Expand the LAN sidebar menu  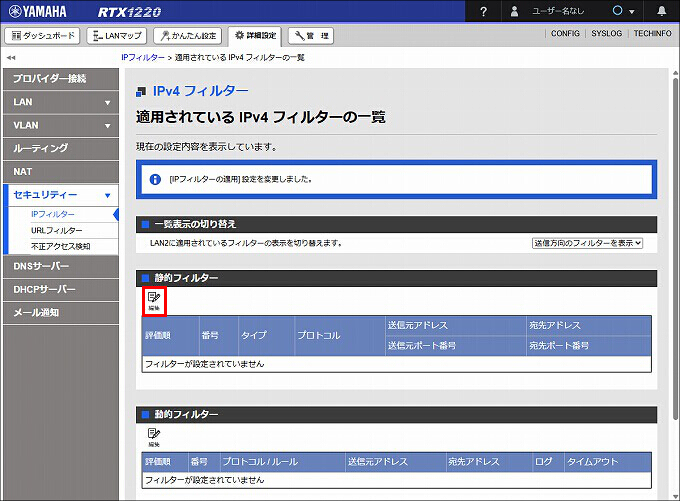tap(61, 102)
